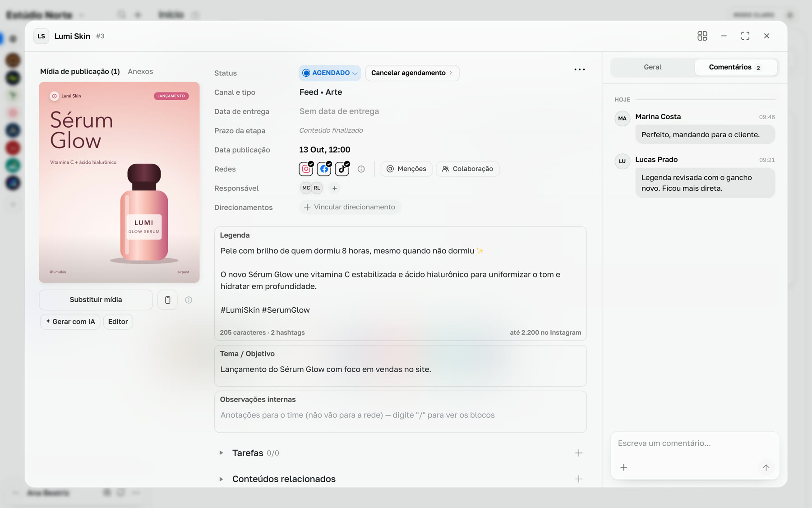Click the comment input field
Screen dimensions: 812x508
pos(695,443)
